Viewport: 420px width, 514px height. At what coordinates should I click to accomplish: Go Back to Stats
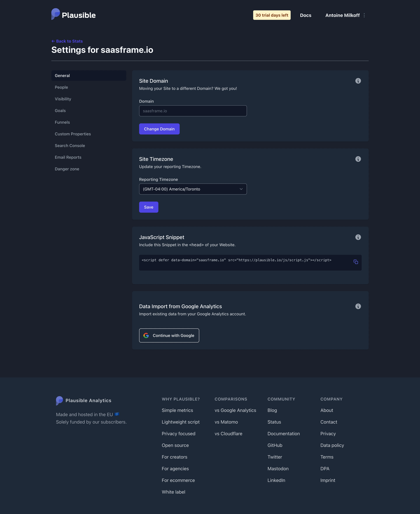point(67,41)
